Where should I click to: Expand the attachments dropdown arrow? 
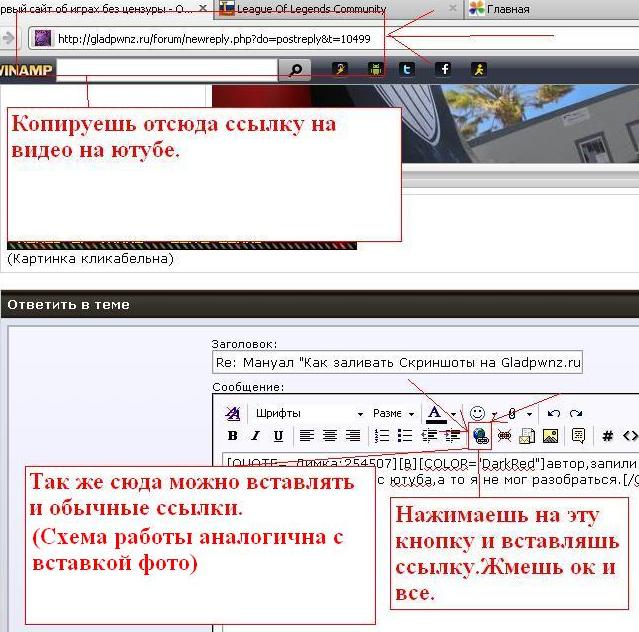click(529, 414)
